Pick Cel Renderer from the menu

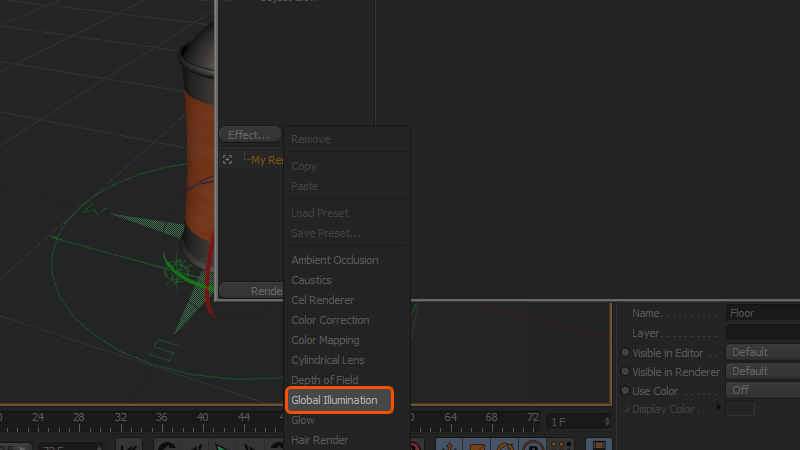click(x=322, y=300)
